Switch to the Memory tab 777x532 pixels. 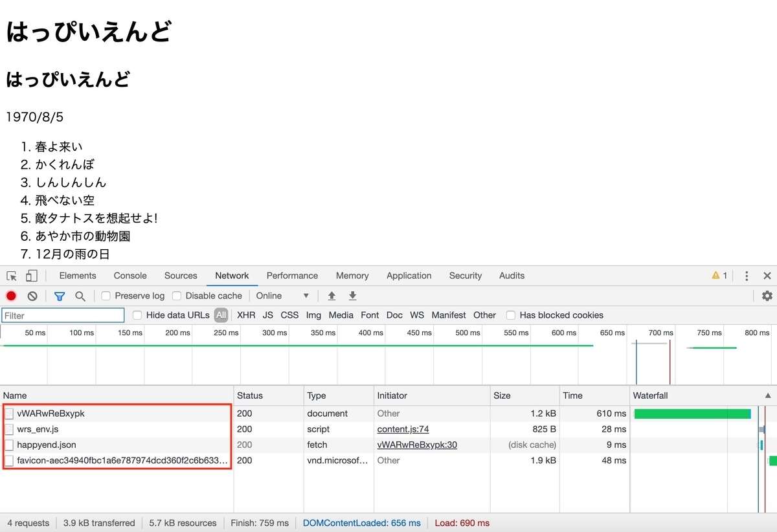352,276
